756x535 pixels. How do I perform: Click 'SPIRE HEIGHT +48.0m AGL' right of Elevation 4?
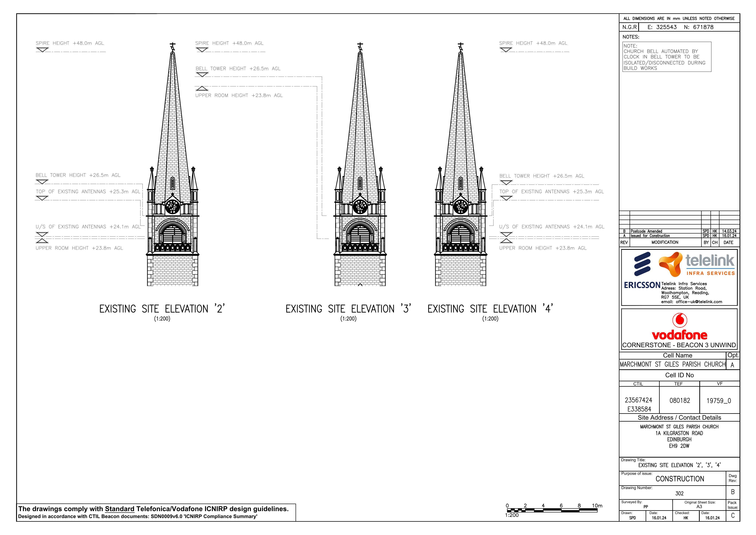coord(533,43)
